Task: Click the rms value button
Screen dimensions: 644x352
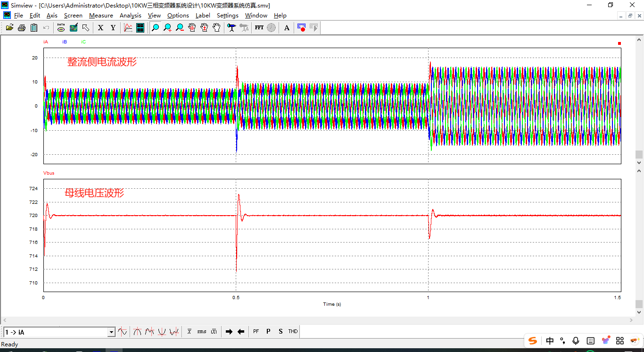Action: pyautogui.click(x=202, y=332)
